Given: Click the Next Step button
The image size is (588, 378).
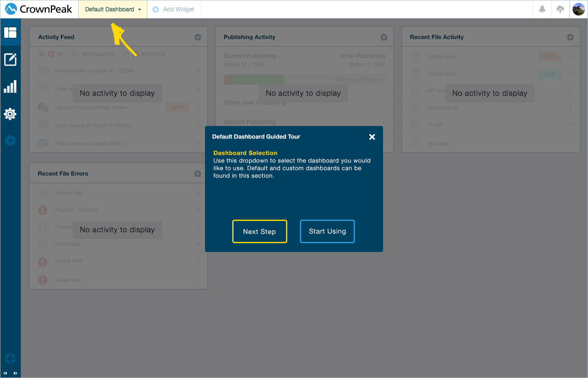Looking at the screenshot, I should [x=260, y=231].
